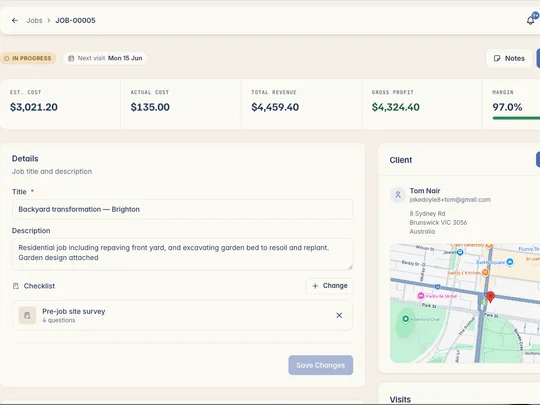Click the Parkville Motel map marker
Image resolution: width=540 pixels, height=405 pixels.
point(420,296)
